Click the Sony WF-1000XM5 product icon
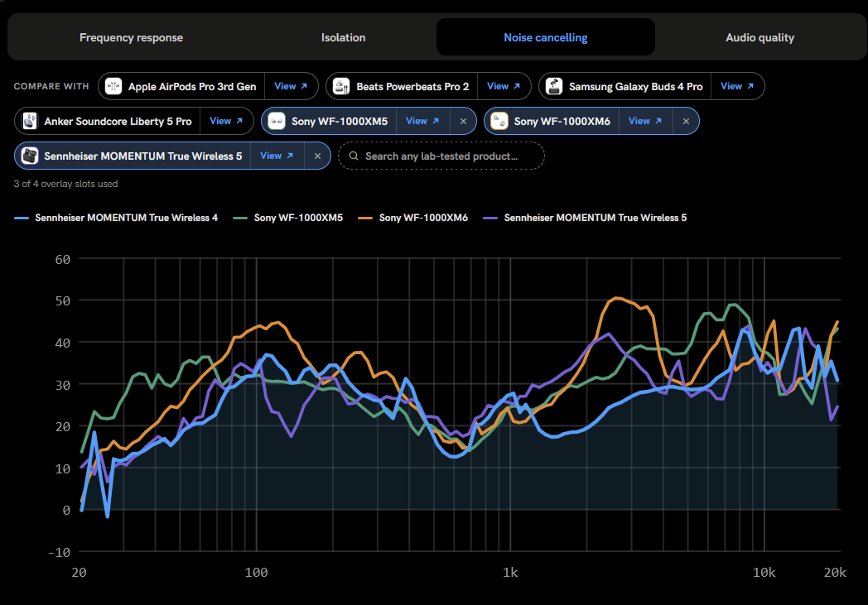Viewport: 868px width, 605px height. click(277, 121)
